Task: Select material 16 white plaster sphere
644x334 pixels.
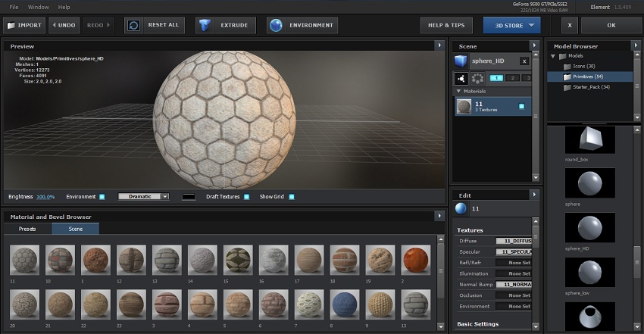Action: 274,260
